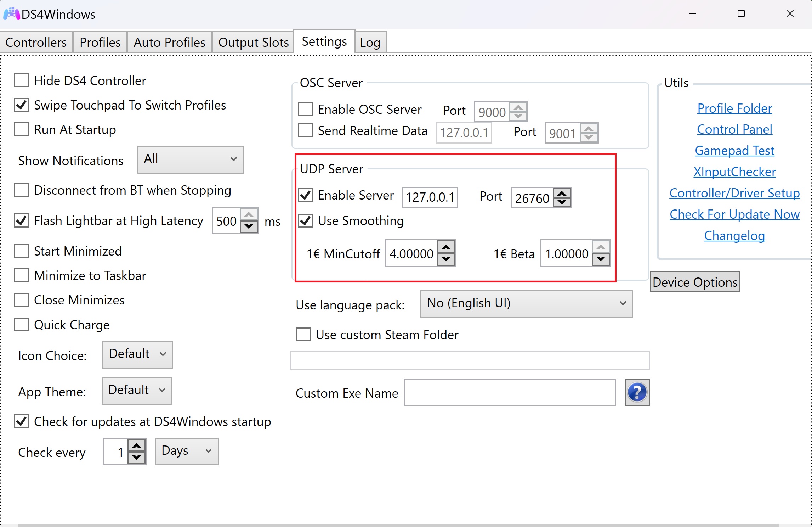Screen dimensions: 812x527
Task: Go to the Auto Profiles tab
Action: (170, 42)
